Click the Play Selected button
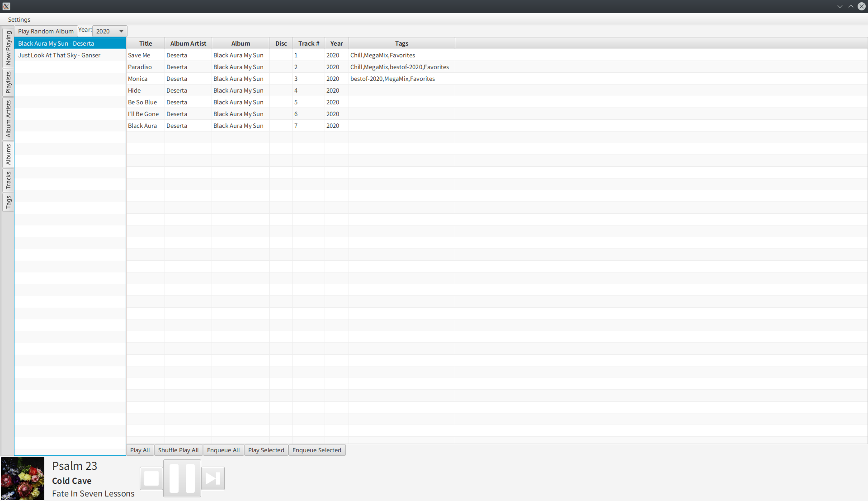 [266, 449]
